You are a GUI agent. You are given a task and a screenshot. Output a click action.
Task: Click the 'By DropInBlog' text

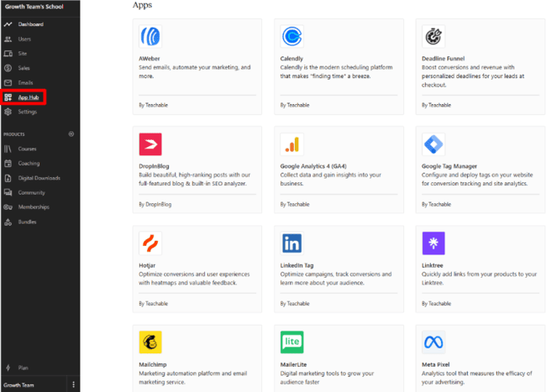tap(155, 204)
